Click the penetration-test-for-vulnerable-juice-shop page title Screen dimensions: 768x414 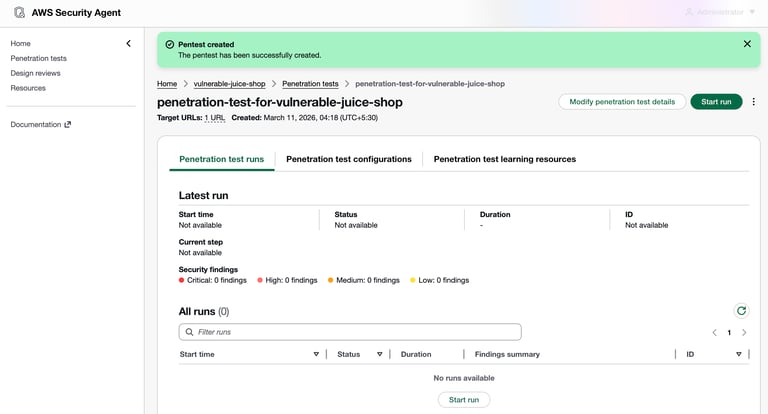280,102
